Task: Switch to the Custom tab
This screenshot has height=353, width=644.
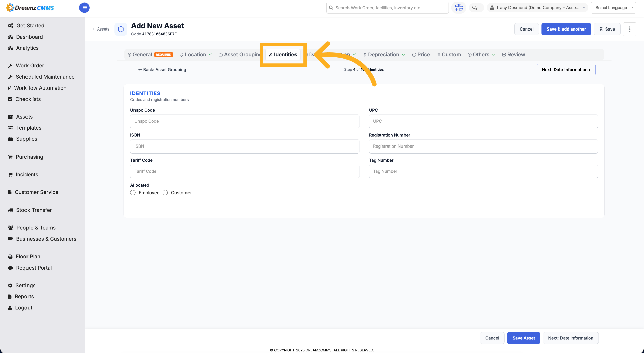Action: tap(448, 55)
